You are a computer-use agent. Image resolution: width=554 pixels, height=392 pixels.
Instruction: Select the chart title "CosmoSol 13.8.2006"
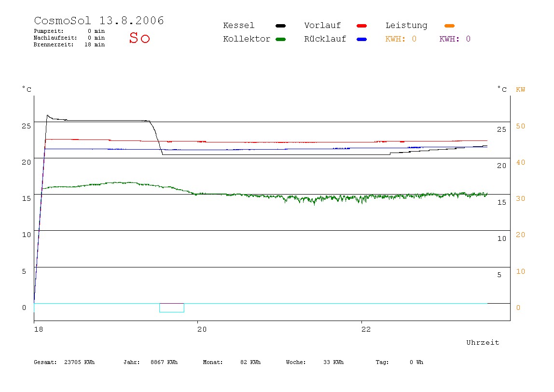[x=99, y=20]
